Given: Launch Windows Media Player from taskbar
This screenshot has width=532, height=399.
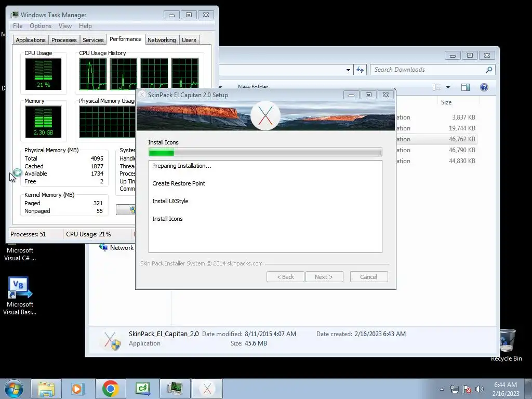Looking at the screenshot, I should pyautogui.click(x=78, y=389).
